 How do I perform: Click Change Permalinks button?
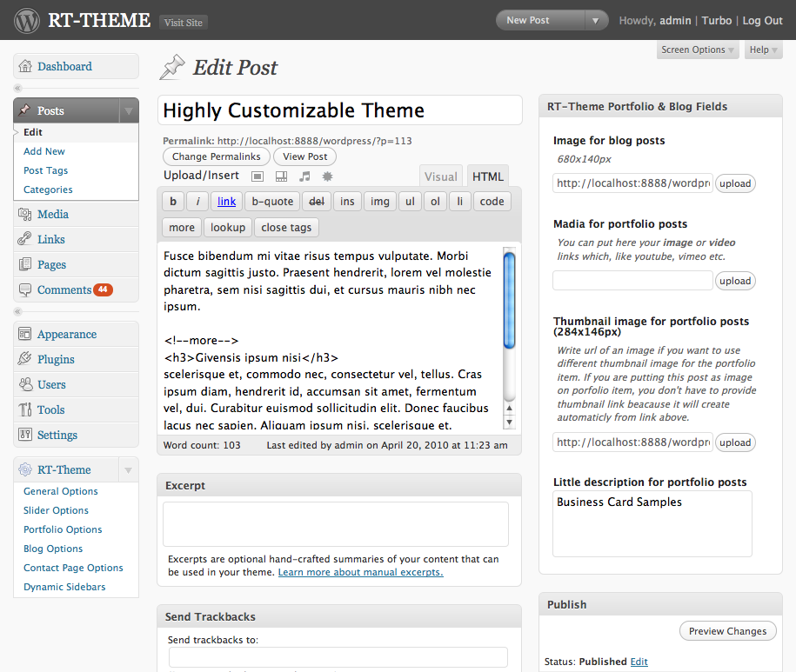(217, 156)
